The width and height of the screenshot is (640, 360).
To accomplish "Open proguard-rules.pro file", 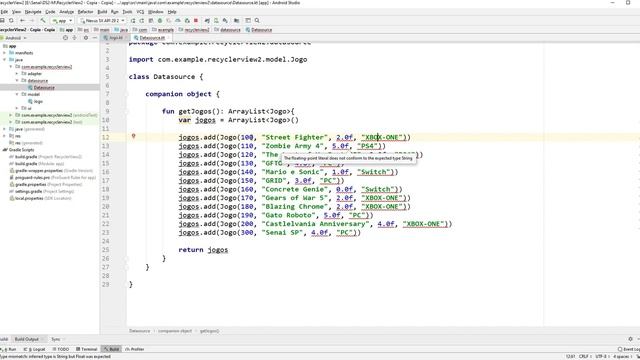I will point(52,178).
